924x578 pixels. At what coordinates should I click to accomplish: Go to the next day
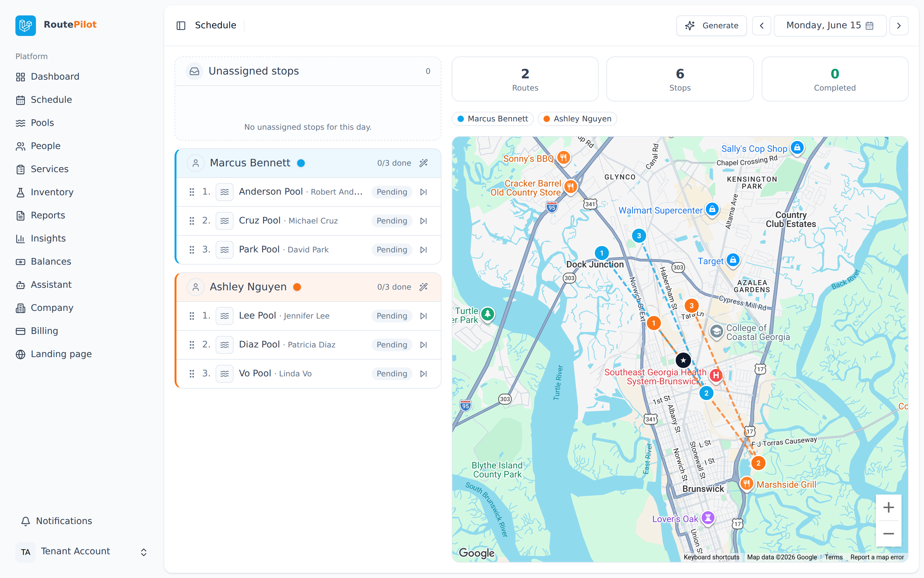[x=899, y=26]
